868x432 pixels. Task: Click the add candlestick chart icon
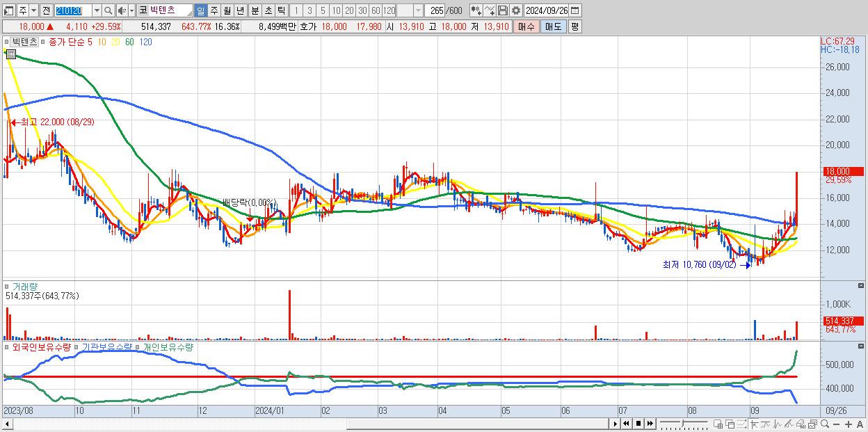(x=475, y=10)
